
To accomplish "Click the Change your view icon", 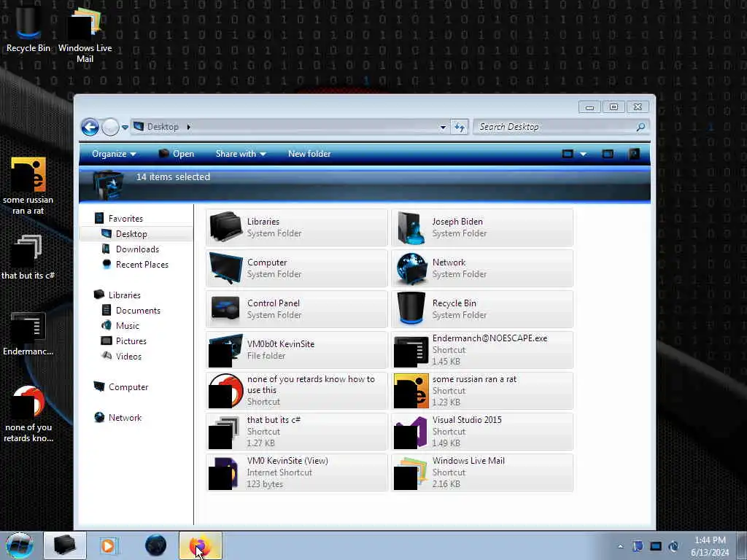I will (568, 154).
